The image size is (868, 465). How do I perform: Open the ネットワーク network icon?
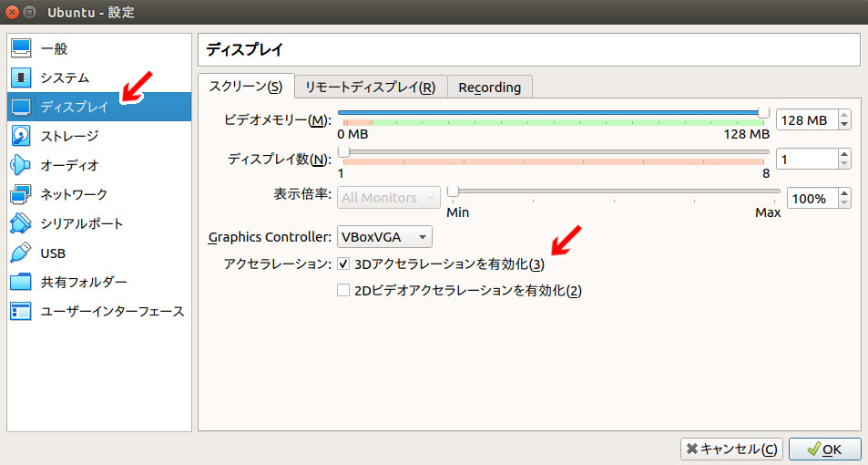[x=21, y=194]
